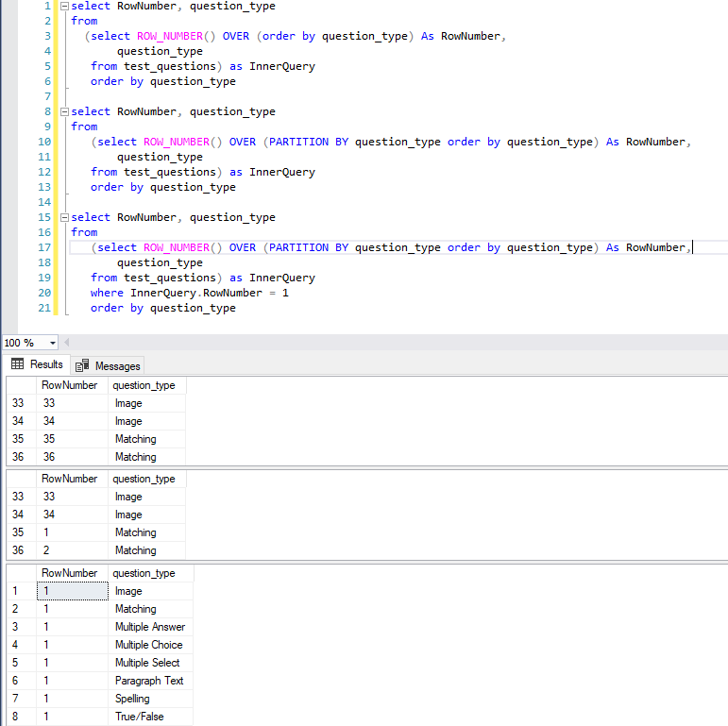Viewport: 728px width, 726px height.
Task: Click the Spelling cell
Action: click(150, 699)
